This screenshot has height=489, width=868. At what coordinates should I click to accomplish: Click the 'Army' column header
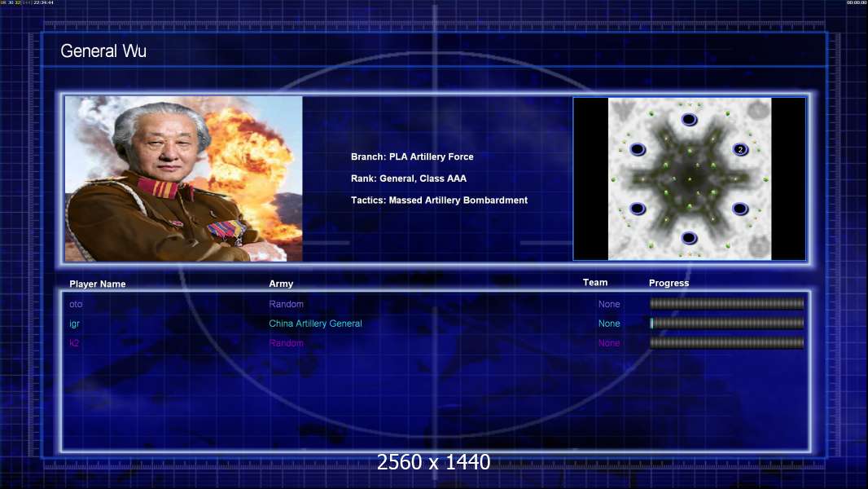[x=281, y=284]
